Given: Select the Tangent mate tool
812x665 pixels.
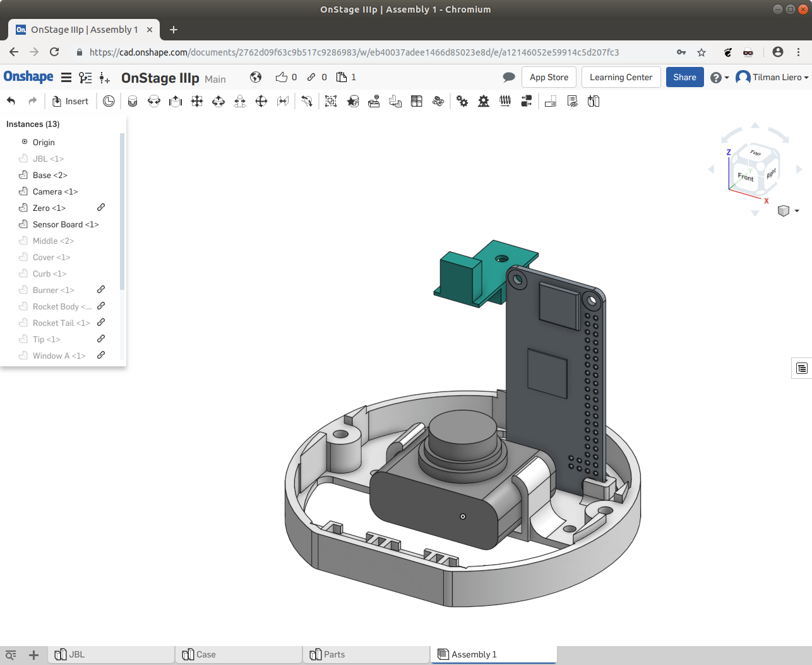Looking at the screenshot, I should coord(307,101).
